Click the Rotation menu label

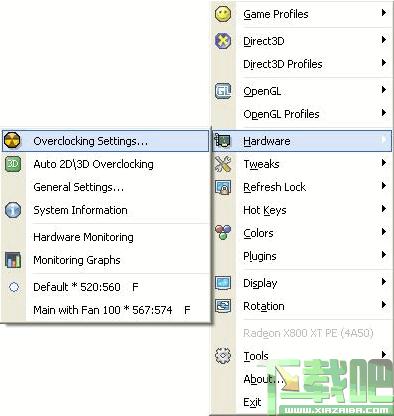click(264, 306)
